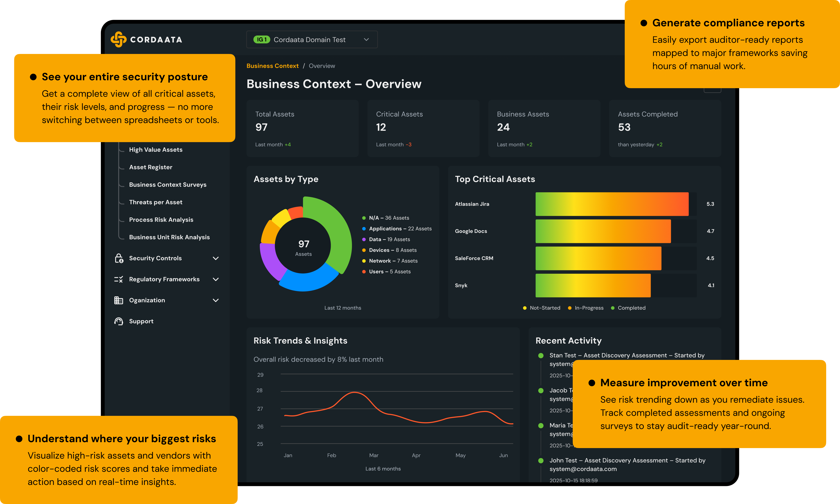Click the SaleForce CRM risk bar
This screenshot has height=504, width=840.
click(598, 258)
